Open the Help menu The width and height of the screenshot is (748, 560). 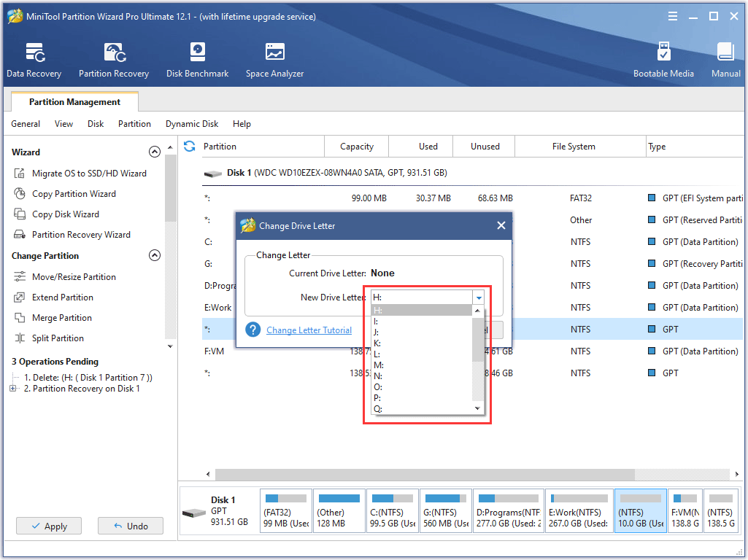coord(242,124)
